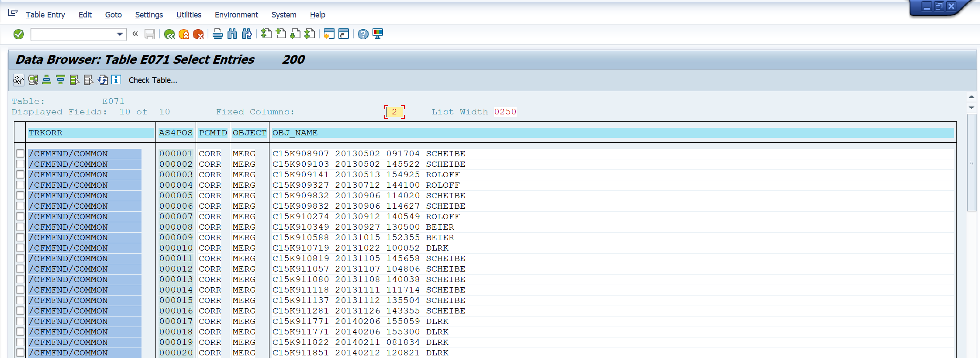Open the Utilities menu
980x358 pixels.
(x=189, y=15)
